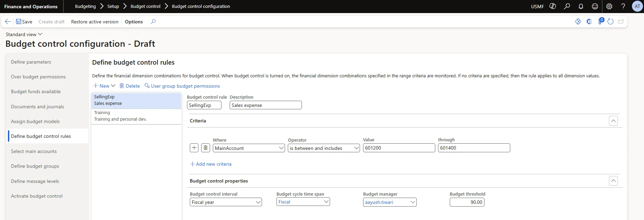Open Budget cycle time span dropdown

pos(303,202)
